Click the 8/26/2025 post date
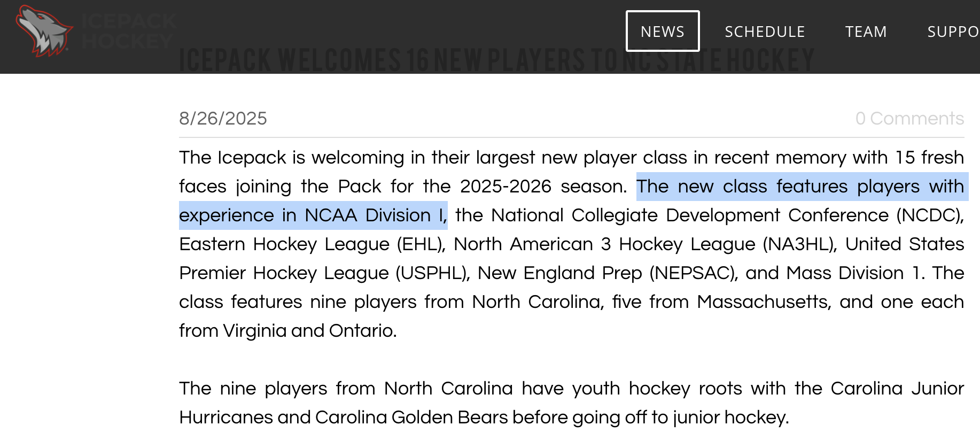The height and width of the screenshot is (433, 980). coord(223,118)
